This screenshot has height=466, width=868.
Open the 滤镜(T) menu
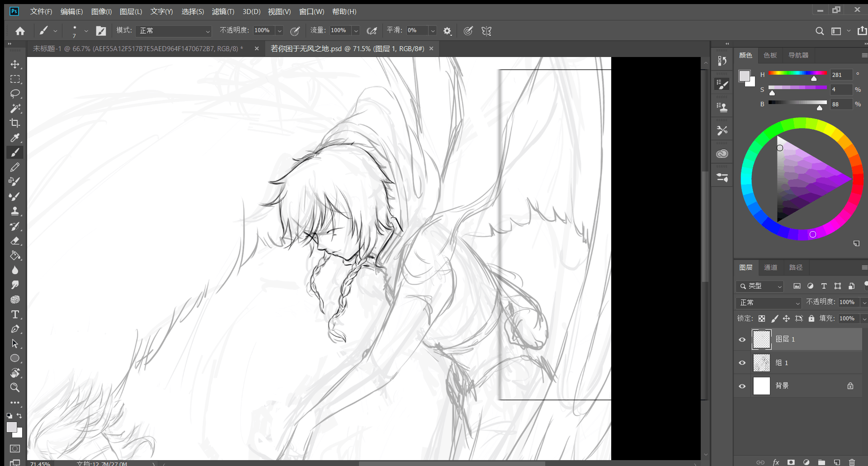[223, 11]
